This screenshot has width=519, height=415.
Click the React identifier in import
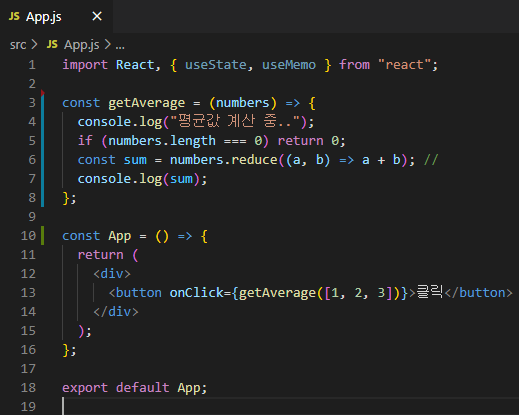click(135, 65)
